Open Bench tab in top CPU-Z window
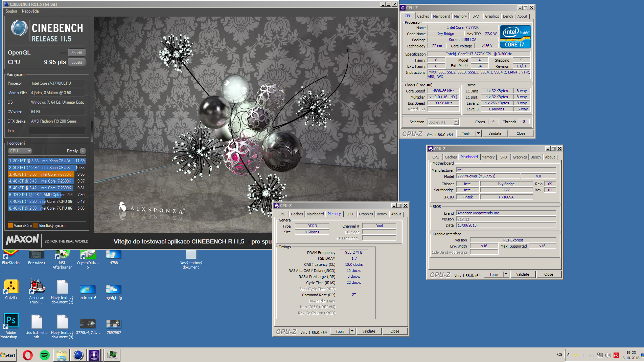644x362 pixels. 508,16
